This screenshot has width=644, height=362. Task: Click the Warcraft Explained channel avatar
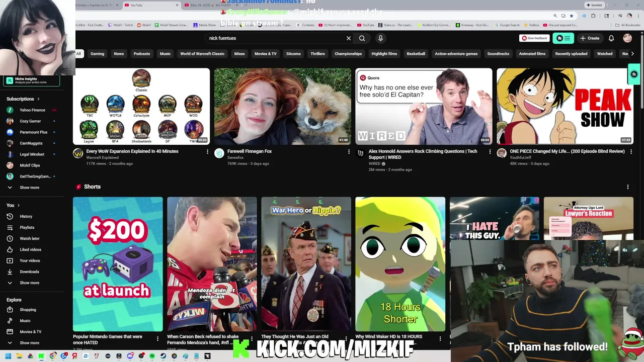click(78, 153)
